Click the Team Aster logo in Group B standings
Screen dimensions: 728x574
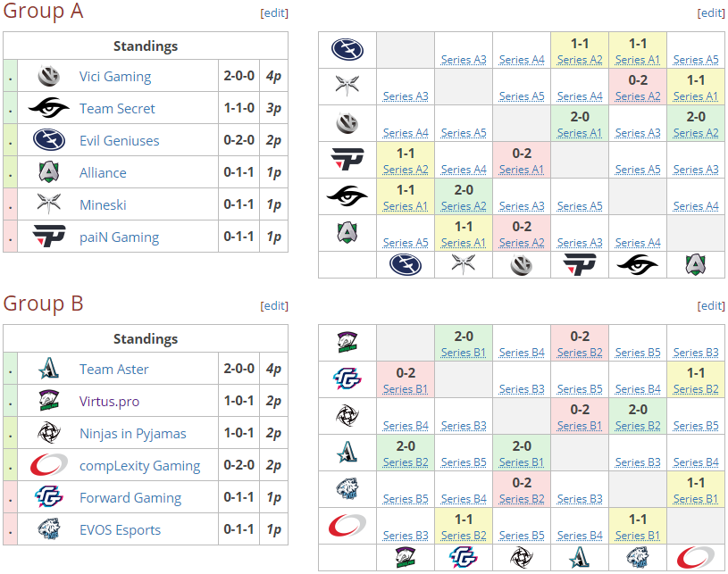48,369
